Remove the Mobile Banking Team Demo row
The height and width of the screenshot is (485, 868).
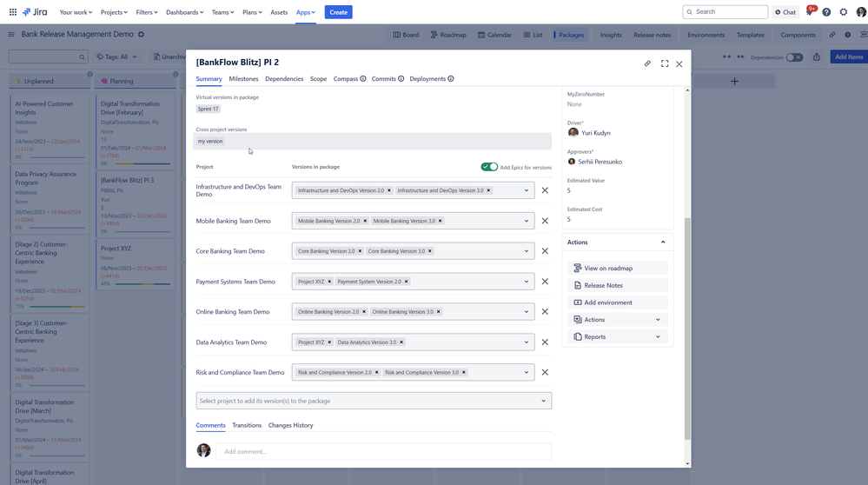click(x=545, y=221)
